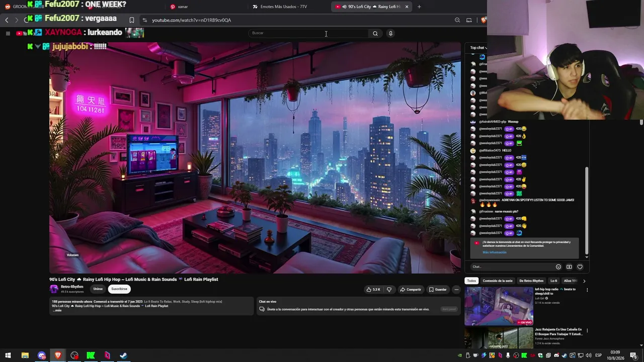Screen dimensions: 644x362
Task: Open the Retro-Rhythm channel name link
Action: pos(72,287)
